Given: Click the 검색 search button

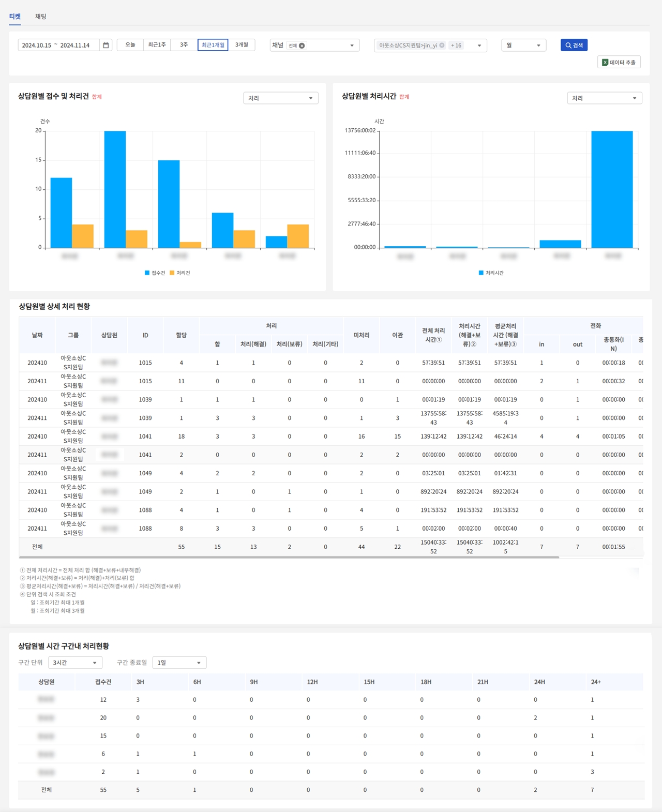Looking at the screenshot, I should pyautogui.click(x=574, y=46).
